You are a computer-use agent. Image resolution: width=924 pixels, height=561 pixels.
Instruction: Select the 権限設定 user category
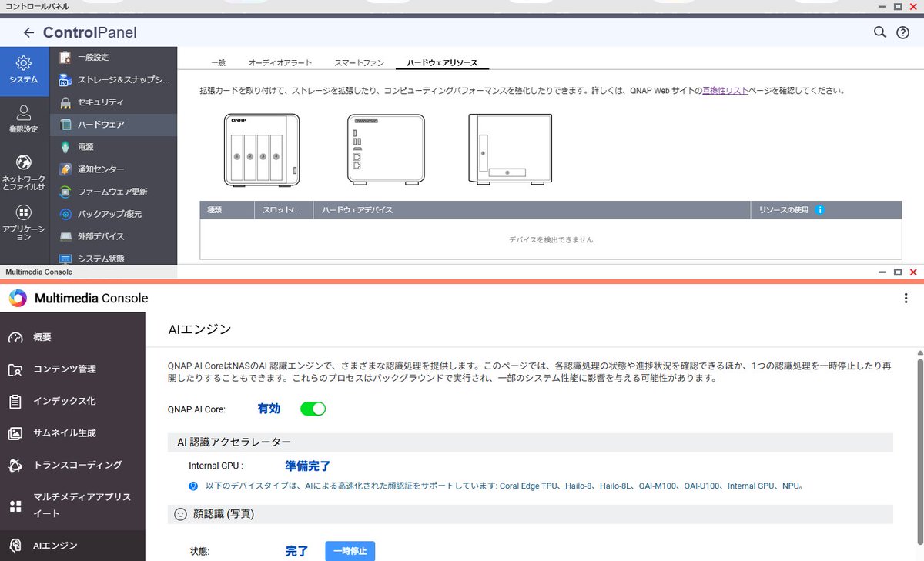pyautogui.click(x=24, y=119)
